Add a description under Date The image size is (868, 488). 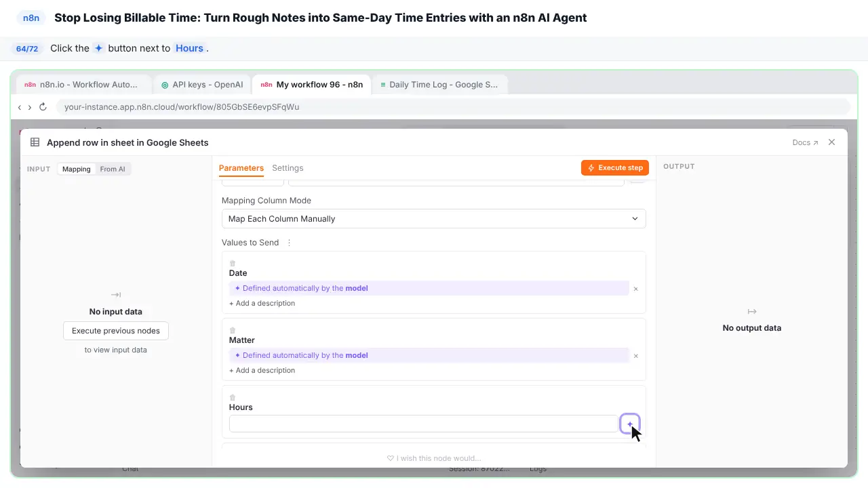262,303
